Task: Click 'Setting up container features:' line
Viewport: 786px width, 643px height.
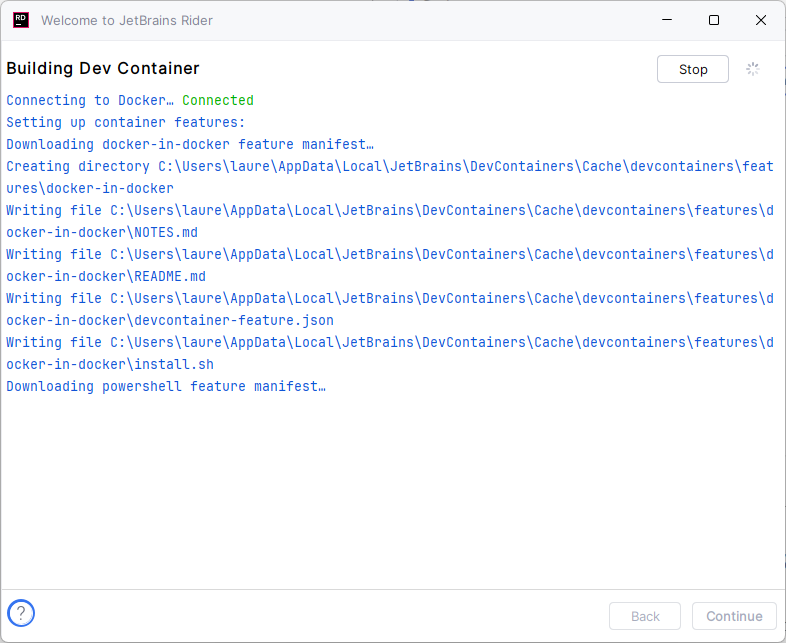Action: 126,122
